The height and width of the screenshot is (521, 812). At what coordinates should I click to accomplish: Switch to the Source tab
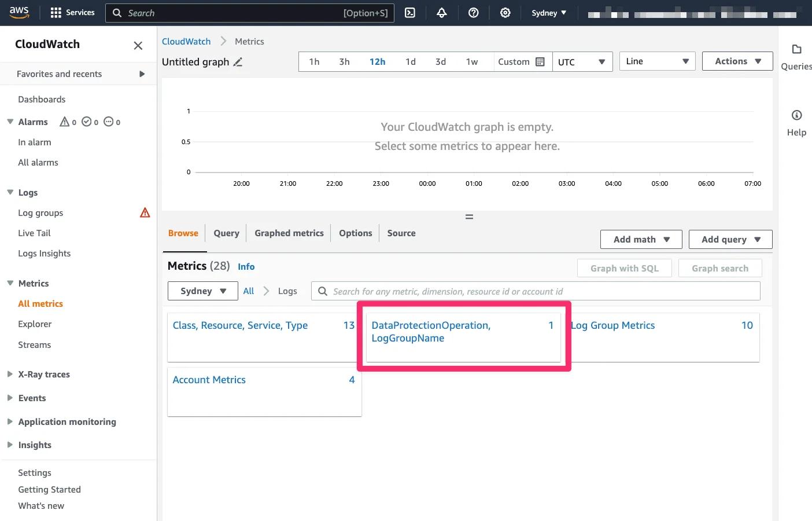click(401, 233)
